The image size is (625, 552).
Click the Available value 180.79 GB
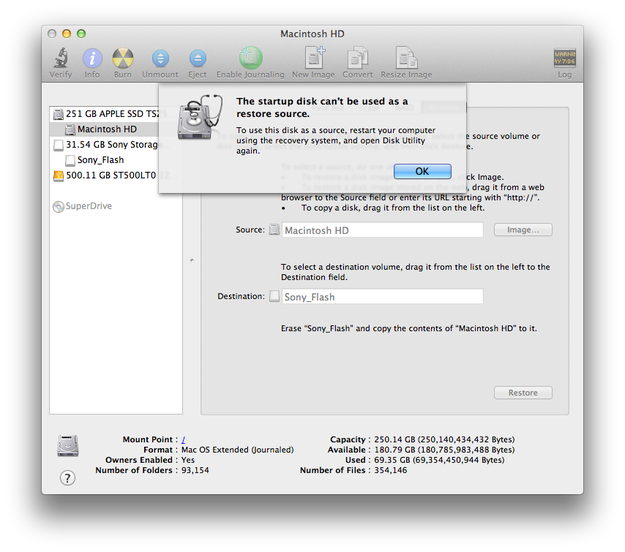444,450
